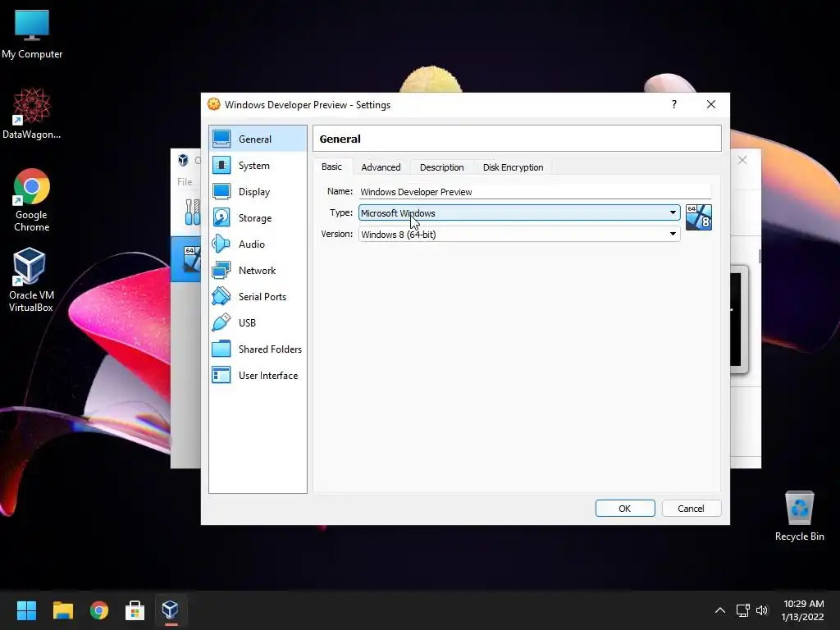Open Audio settings speaker icon
The height and width of the screenshot is (630, 840).
(221, 244)
